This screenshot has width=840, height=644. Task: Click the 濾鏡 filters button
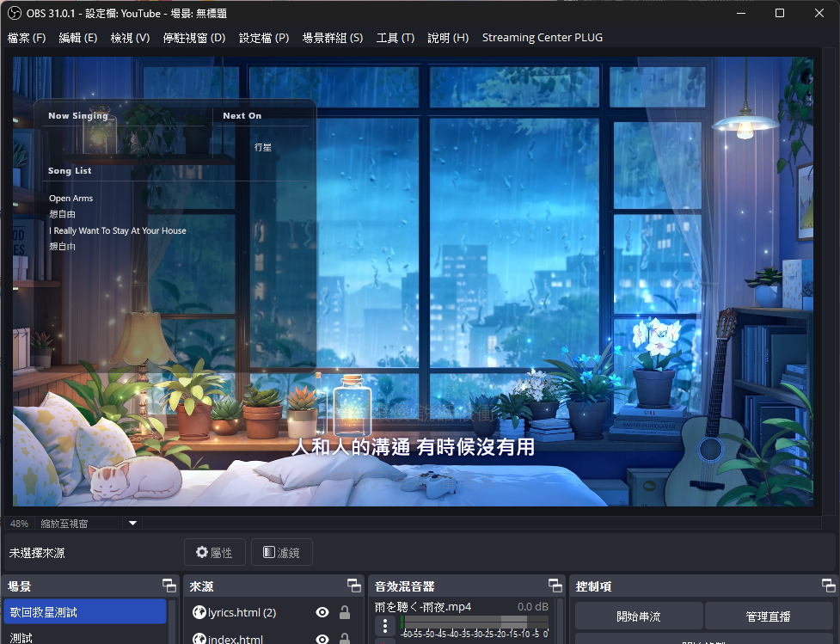click(x=282, y=552)
